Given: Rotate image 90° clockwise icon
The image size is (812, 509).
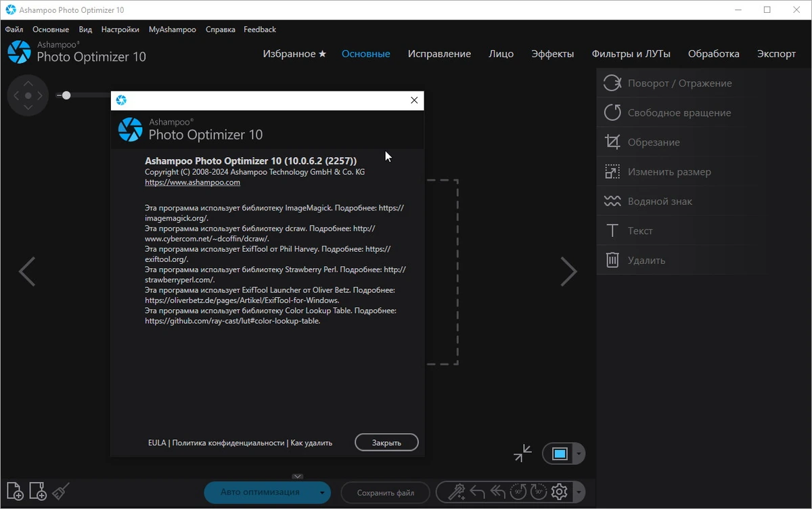Looking at the screenshot, I should 539,491.
